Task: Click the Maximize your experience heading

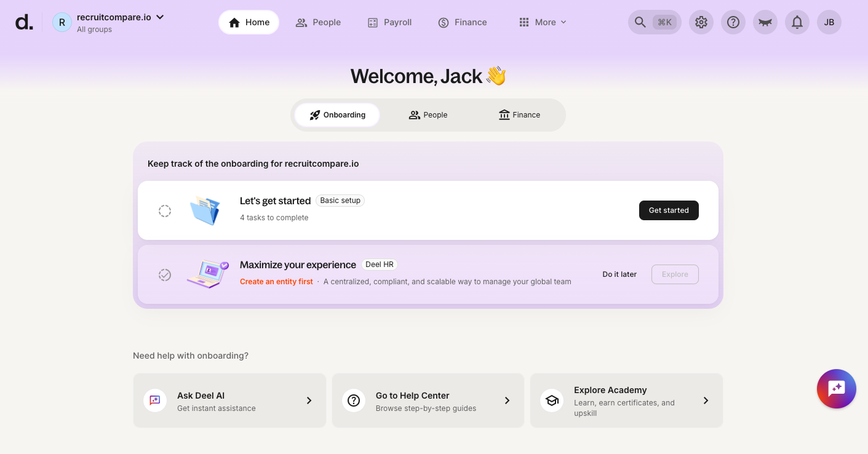Action: 298,265
